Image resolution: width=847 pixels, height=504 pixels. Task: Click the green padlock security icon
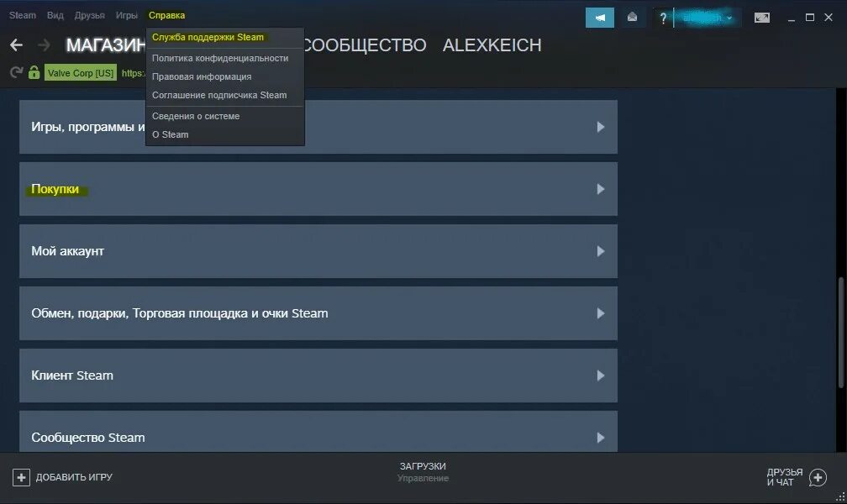tap(34, 72)
